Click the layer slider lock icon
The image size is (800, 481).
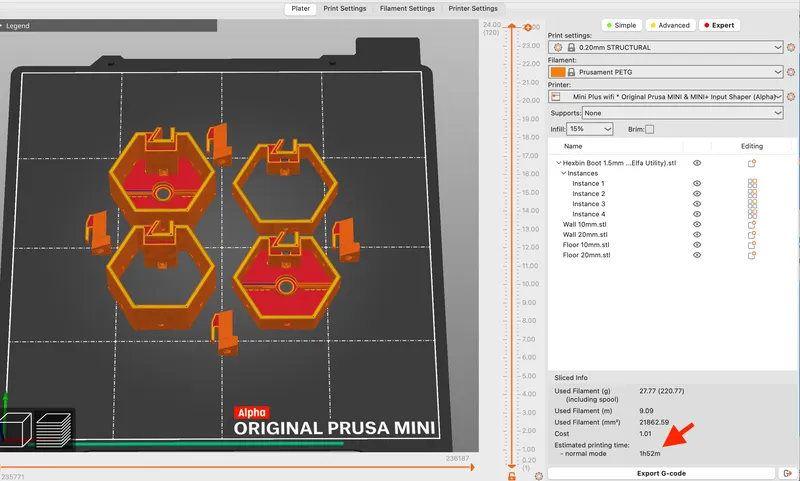click(x=511, y=476)
